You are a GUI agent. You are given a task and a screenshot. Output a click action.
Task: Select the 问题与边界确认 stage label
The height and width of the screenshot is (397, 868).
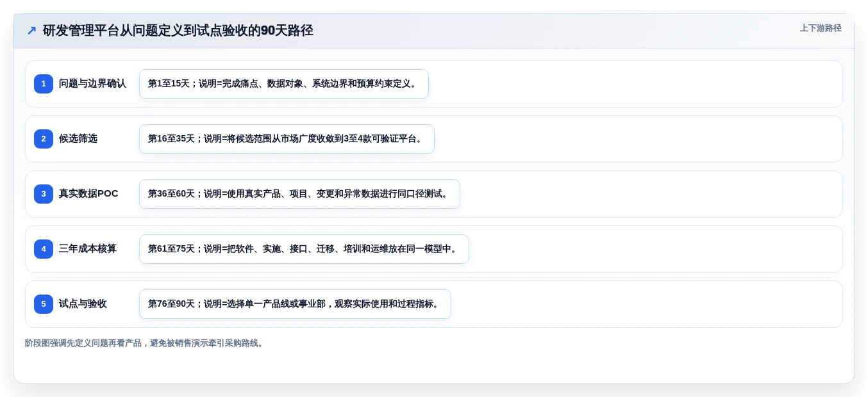pyautogui.click(x=92, y=84)
